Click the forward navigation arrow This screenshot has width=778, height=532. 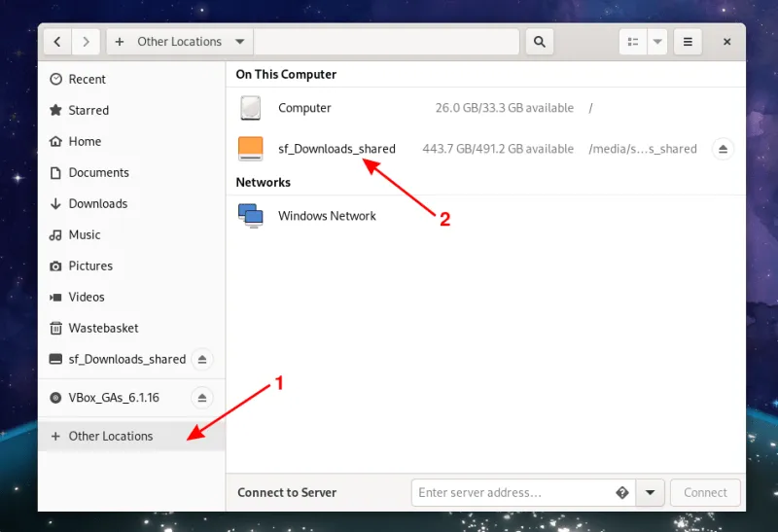tap(87, 42)
